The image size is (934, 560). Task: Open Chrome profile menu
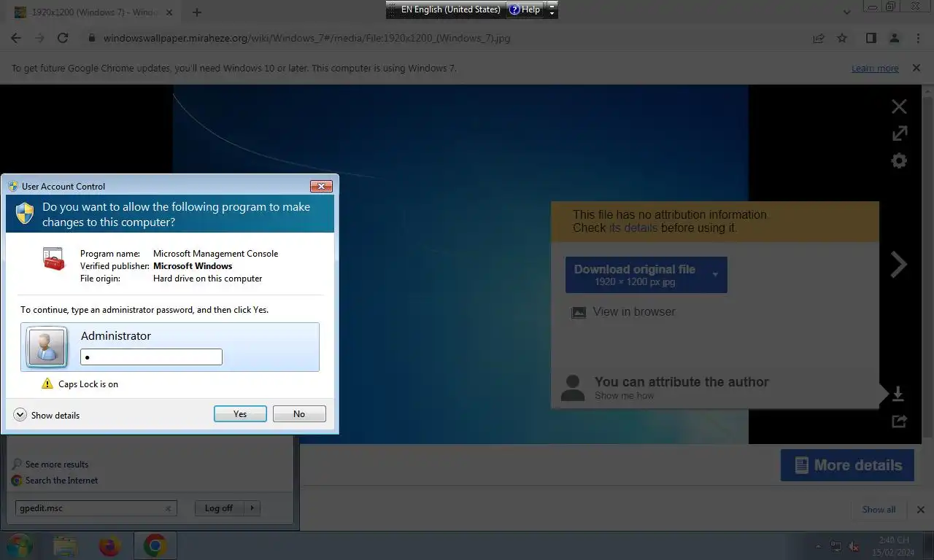(x=894, y=38)
